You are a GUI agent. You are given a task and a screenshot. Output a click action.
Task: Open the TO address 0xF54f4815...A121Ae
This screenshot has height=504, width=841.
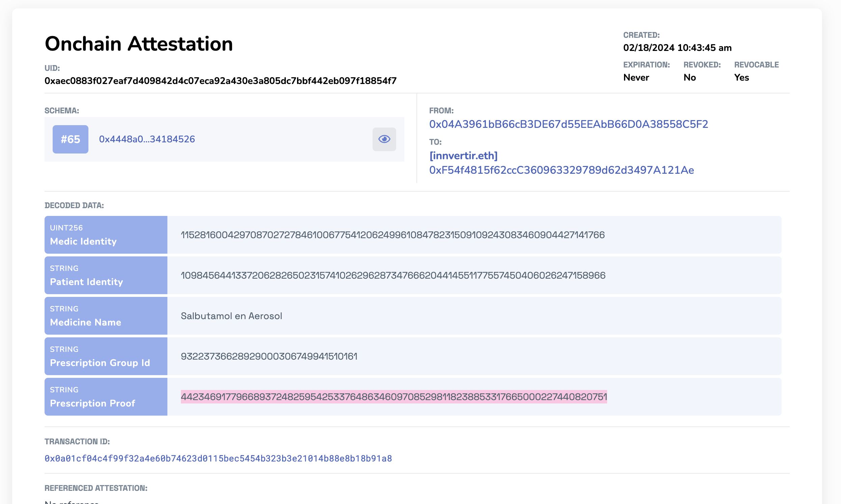(x=562, y=170)
